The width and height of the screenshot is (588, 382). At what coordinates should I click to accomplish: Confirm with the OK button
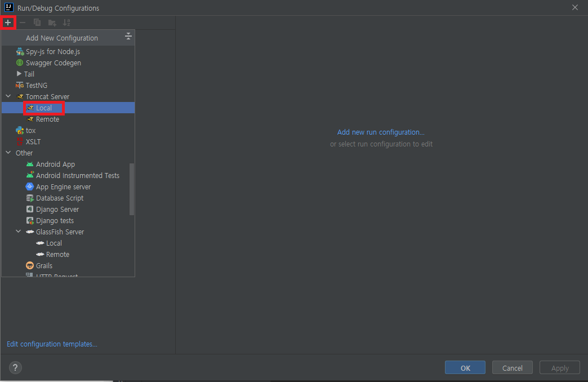[465, 368]
